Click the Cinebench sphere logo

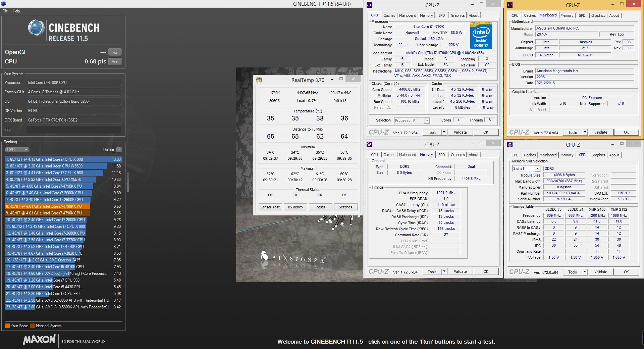click(36, 28)
